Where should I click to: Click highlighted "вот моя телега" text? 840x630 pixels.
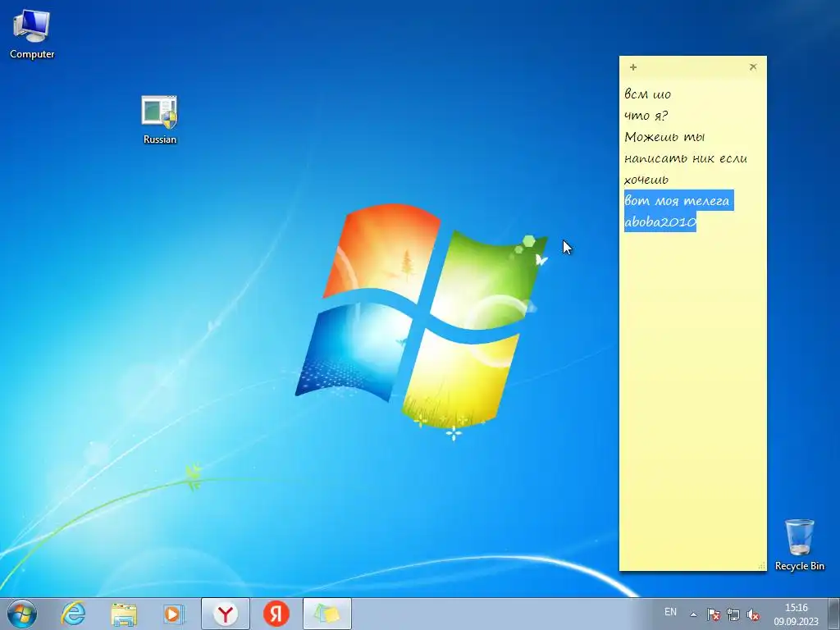click(677, 201)
